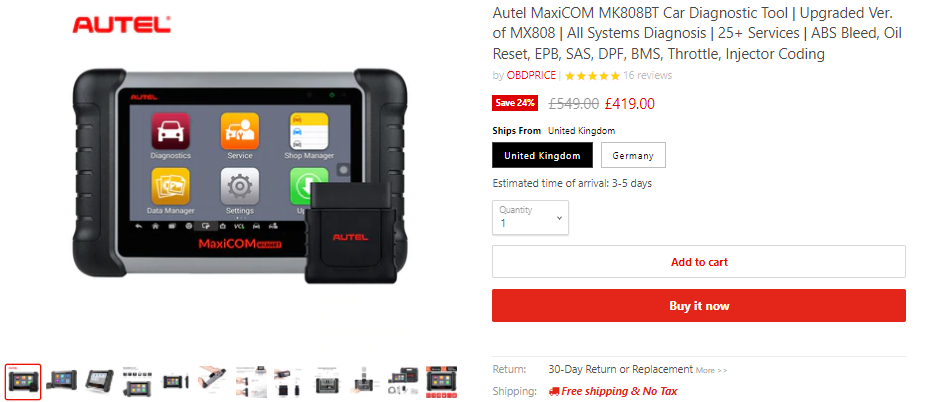The image size is (933, 402).
Task: Click the red delivery truck shipping icon
Action: 554,391
